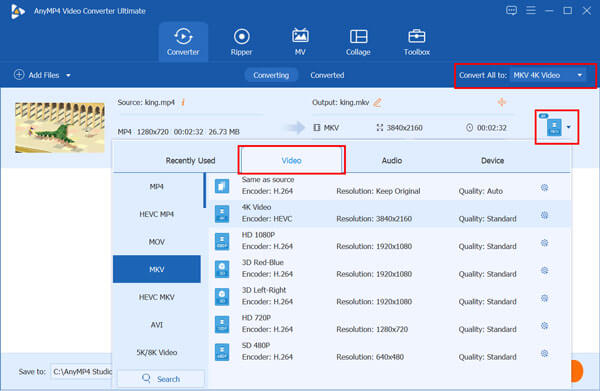Click the Add Files button
This screenshot has height=391, width=600.
click(x=36, y=75)
